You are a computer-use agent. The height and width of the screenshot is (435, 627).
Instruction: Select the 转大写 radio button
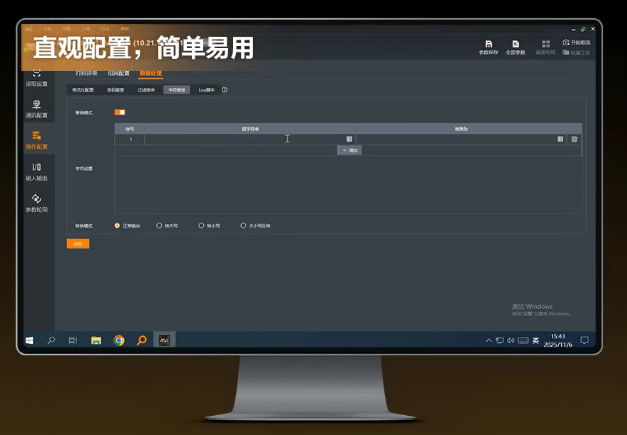pos(159,225)
